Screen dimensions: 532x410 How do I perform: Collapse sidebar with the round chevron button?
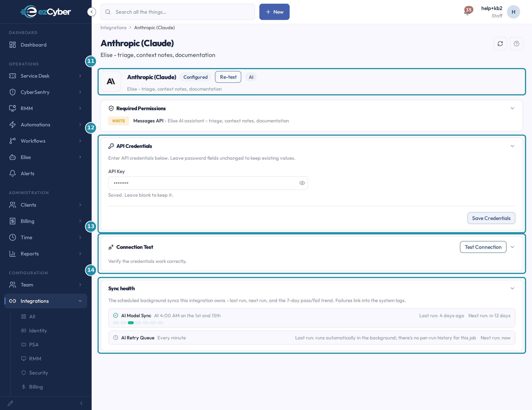coord(92,12)
